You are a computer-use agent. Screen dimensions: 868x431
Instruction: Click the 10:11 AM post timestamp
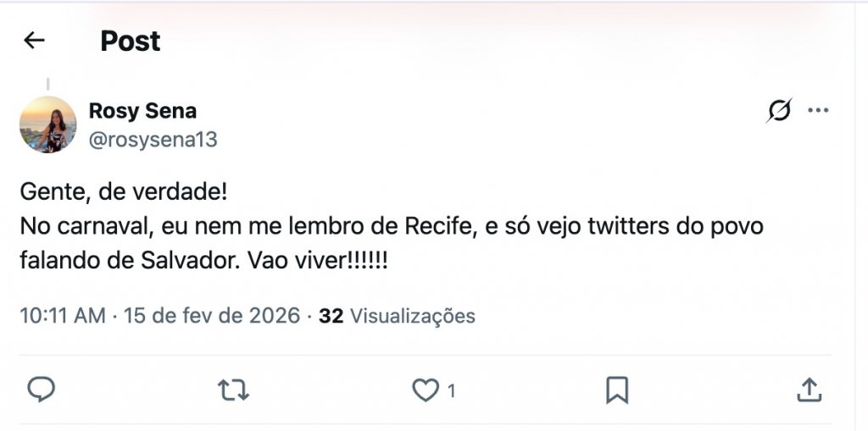coord(63,316)
